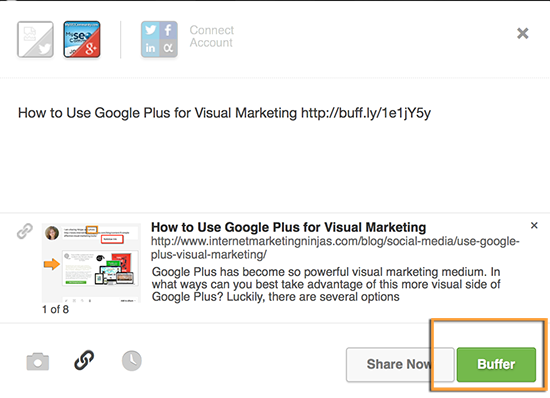This screenshot has width=550, height=398.
Task: Remove the link preview attachment
Action: pyautogui.click(x=534, y=225)
